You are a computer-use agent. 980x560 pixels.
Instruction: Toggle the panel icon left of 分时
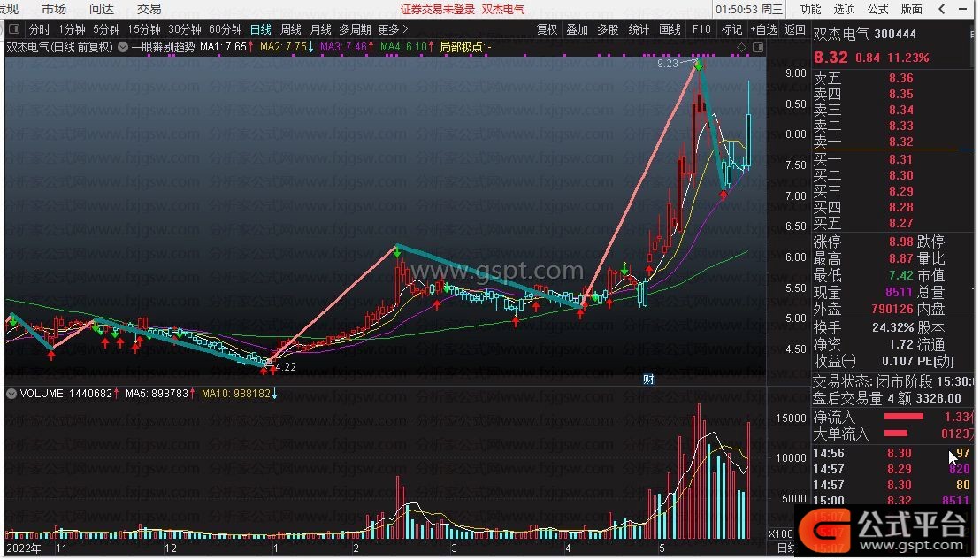coord(14,28)
